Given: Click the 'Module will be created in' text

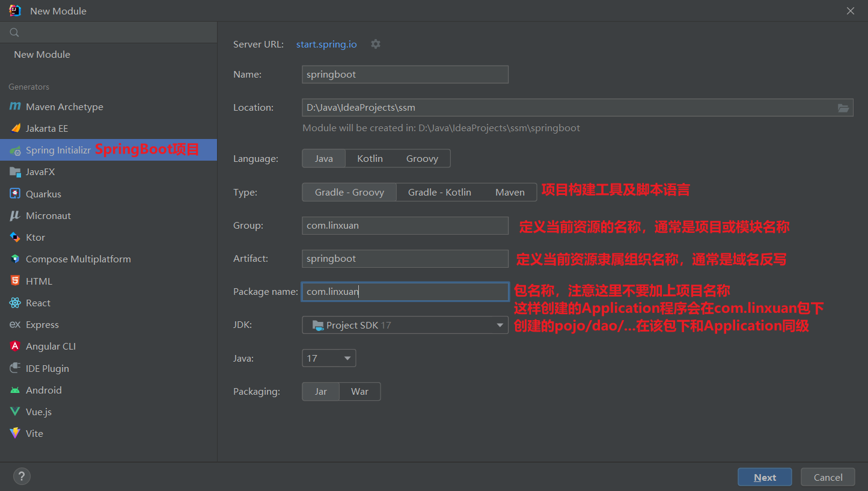Looking at the screenshot, I should point(441,128).
